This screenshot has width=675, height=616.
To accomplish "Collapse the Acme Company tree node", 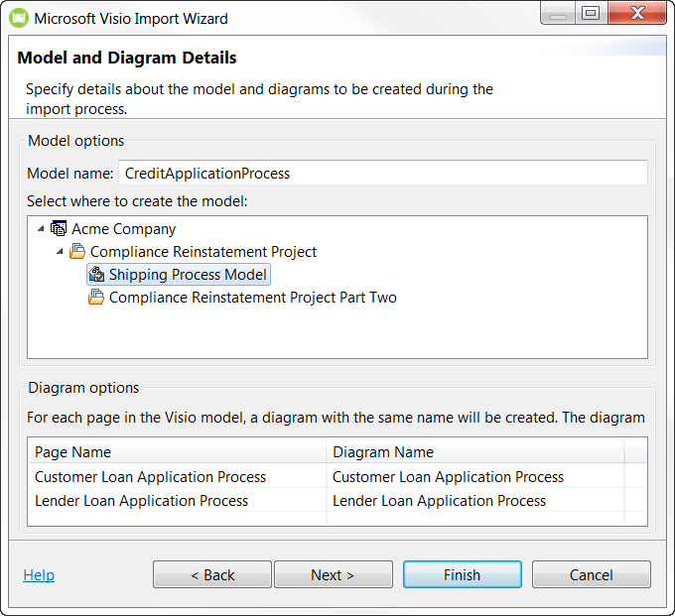I will (41, 229).
